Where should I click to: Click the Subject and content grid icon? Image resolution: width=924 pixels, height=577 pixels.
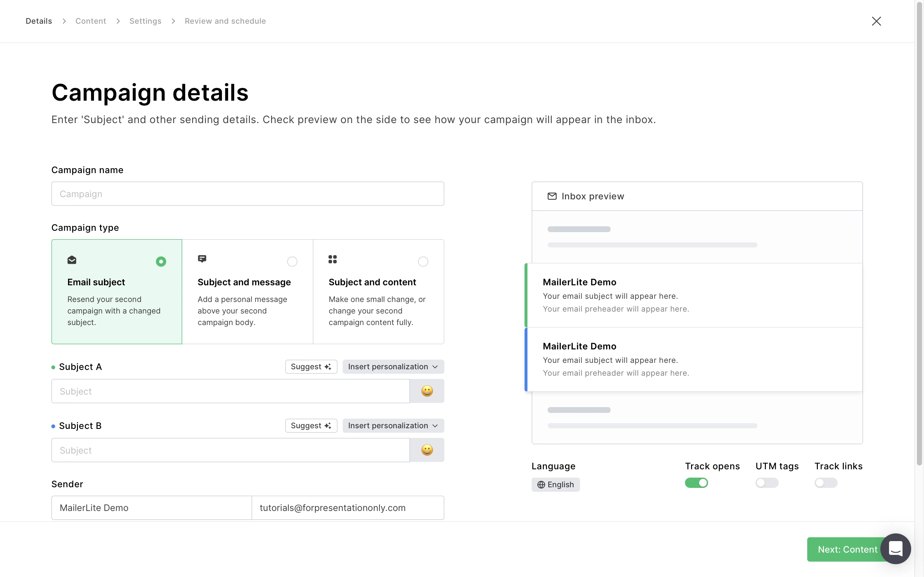(x=332, y=260)
